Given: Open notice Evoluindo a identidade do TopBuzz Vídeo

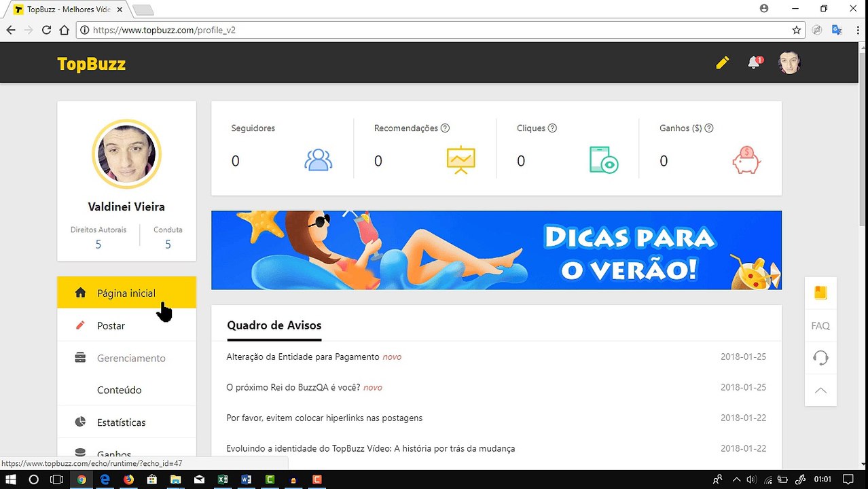Looking at the screenshot, I should point(370,448).
